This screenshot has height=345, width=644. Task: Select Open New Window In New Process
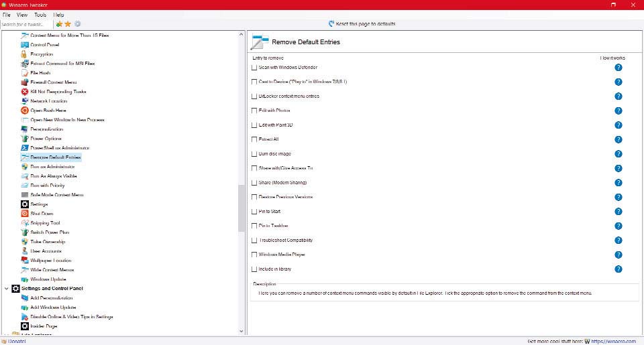[x=67, y=120]
